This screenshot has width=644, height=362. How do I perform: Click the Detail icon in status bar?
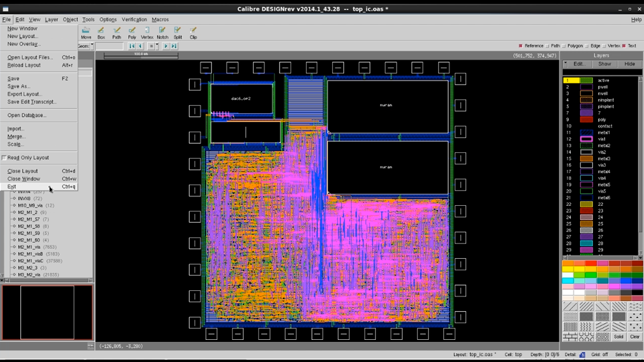pos(582,355)
